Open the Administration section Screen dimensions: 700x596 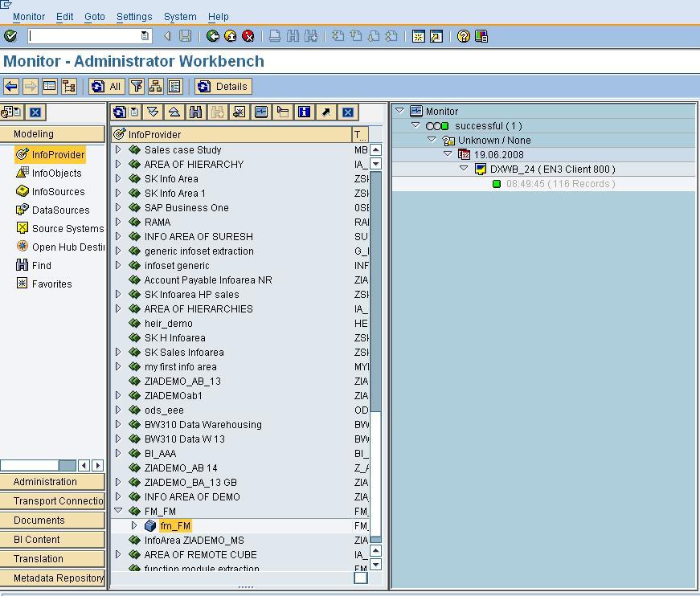[52, 482]
